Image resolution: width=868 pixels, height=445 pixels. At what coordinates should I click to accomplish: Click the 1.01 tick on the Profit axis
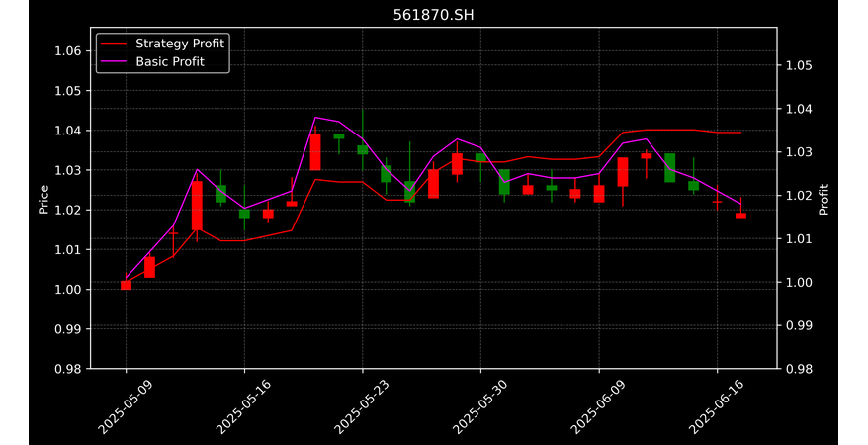tap(800, 239)
